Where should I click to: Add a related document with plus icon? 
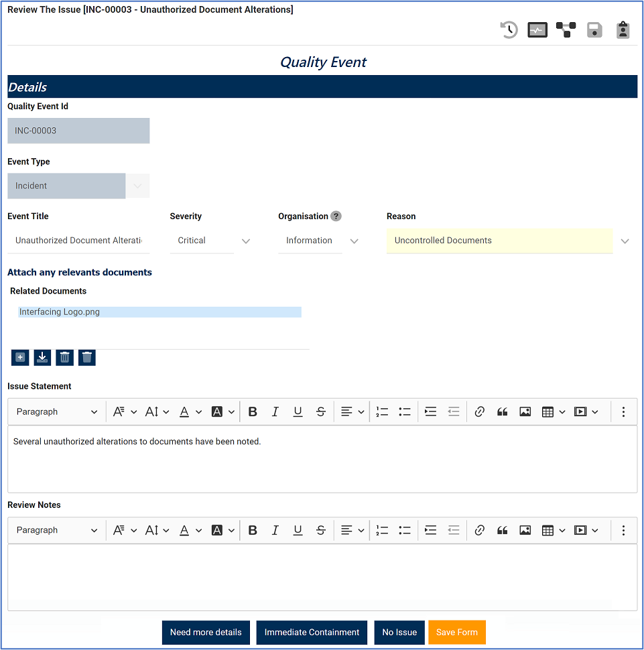point(20,357)
